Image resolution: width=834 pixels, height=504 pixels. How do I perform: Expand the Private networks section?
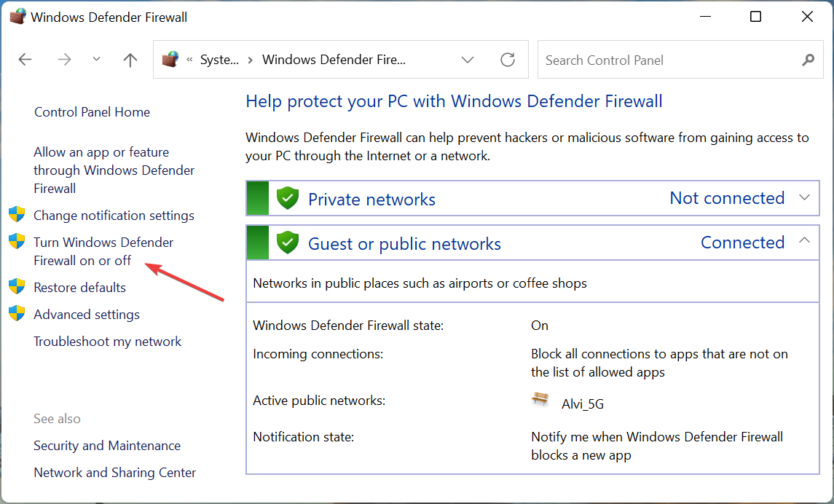point(803,197)
